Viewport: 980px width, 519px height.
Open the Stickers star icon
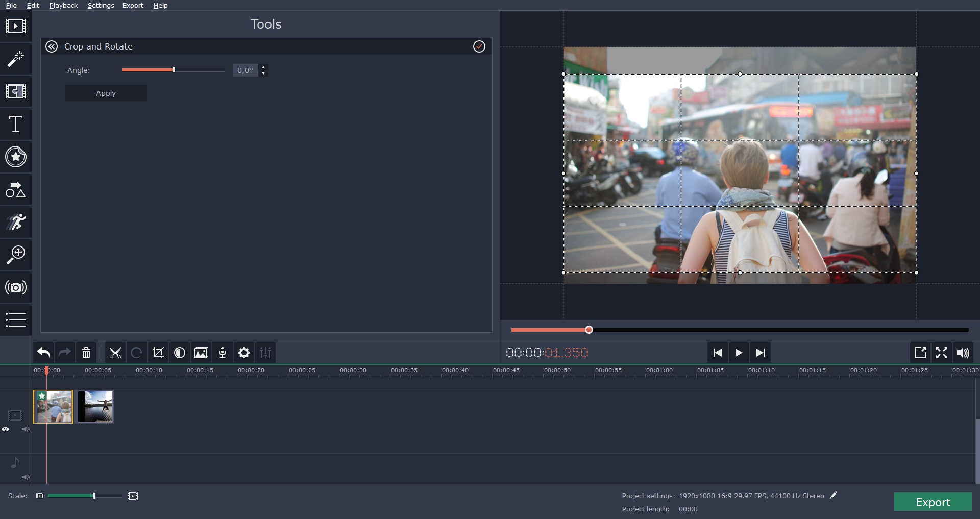[x=16, y=157]
